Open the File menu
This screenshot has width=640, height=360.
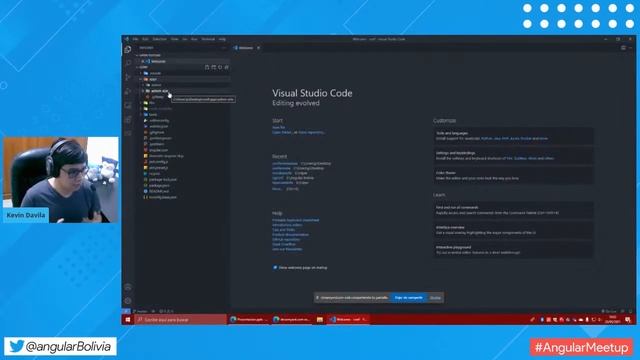pos(136,39)
